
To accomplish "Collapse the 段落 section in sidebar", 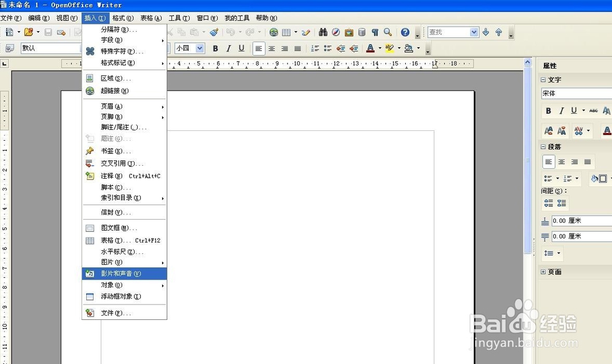I will (x=543, y=147).
